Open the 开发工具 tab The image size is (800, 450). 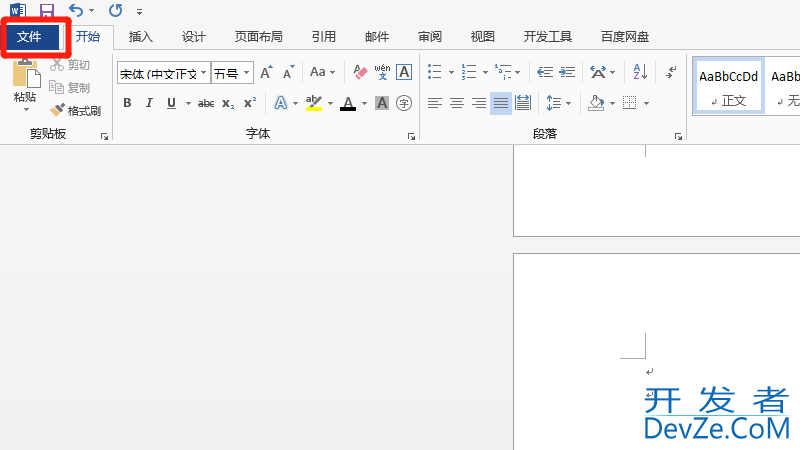pos(547,37)
